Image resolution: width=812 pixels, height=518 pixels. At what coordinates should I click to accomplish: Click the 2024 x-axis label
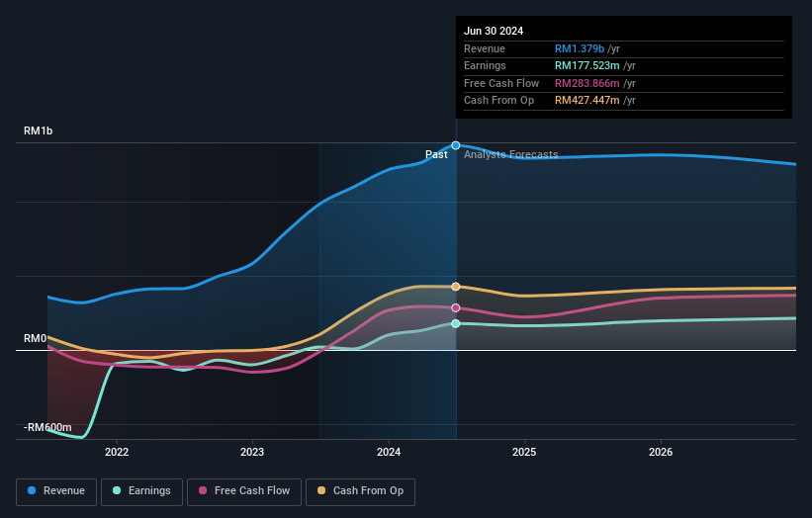pyautogui.click(x=389, y=452)
